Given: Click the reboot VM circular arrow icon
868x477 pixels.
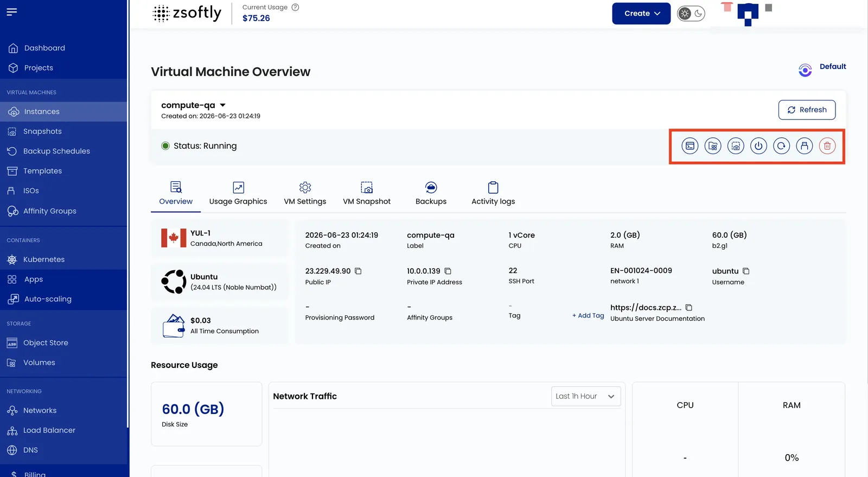Looking at the screenshot, I should [781, 146].
